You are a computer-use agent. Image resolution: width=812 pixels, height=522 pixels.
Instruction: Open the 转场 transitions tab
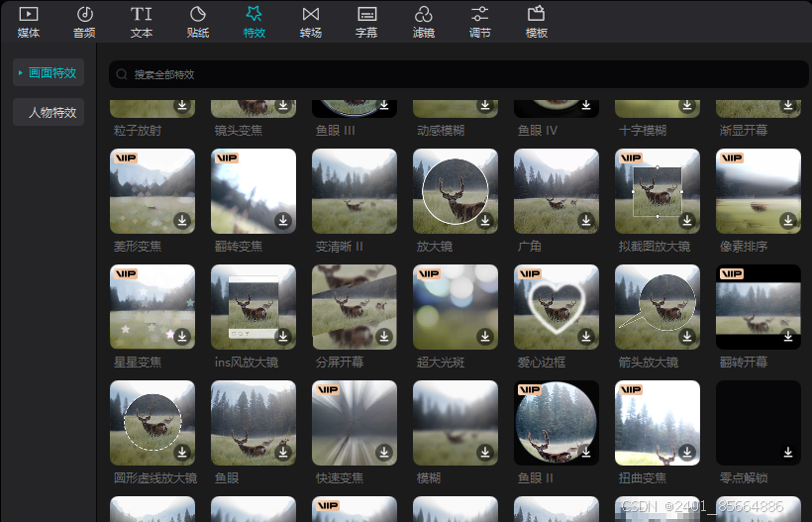[x=311, y=22]
